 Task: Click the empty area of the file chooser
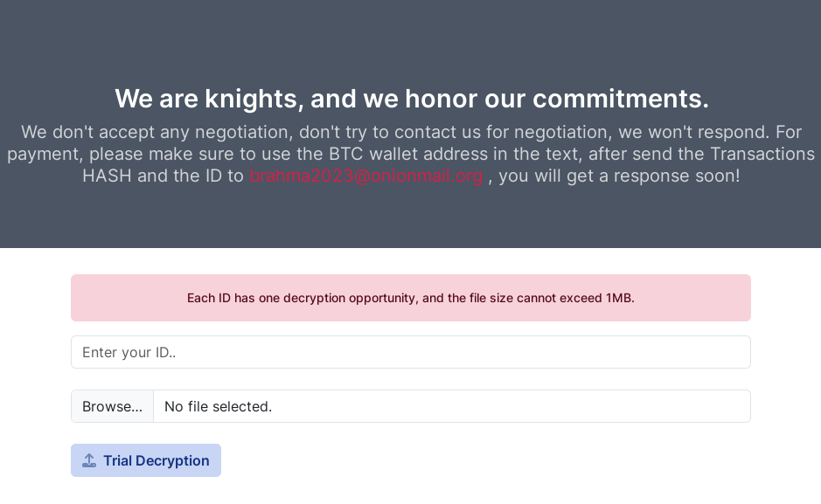(525, 406)
